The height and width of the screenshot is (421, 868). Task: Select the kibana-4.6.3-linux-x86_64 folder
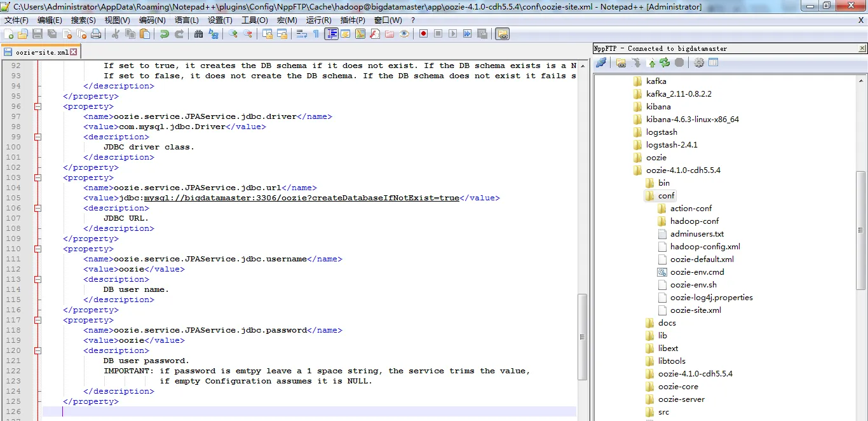pyautogui.click(x=693, y=120)
